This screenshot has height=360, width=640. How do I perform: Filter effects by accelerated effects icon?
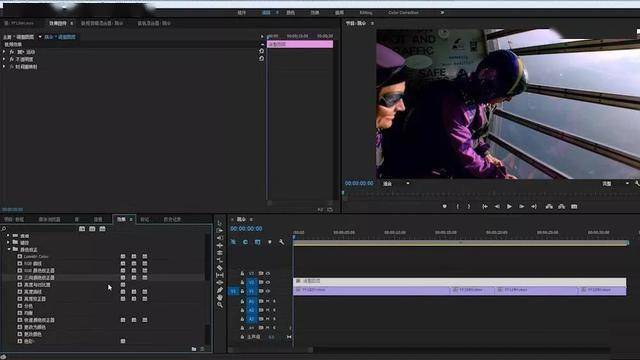[82, 229]
